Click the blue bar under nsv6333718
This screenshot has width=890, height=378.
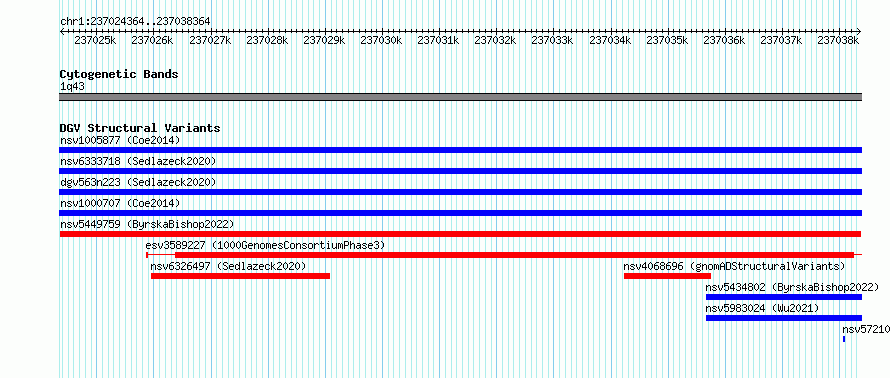pyautogui.click(x=460, y=171)
